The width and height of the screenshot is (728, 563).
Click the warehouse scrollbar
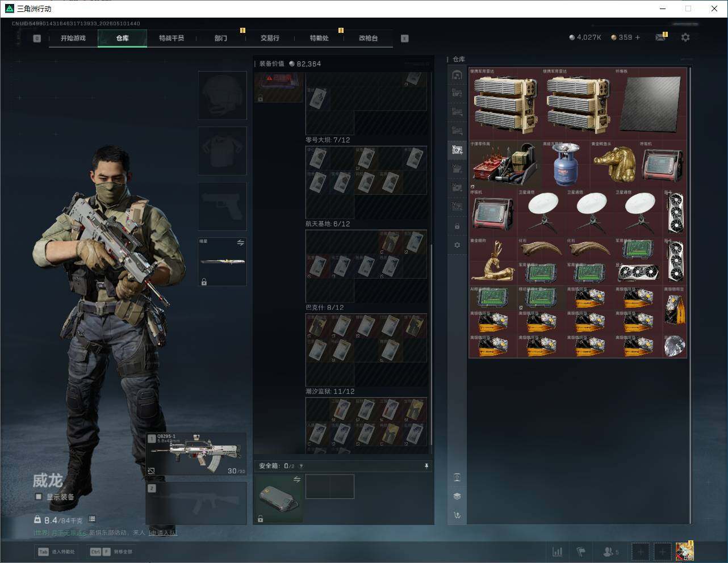pyautogui.click(x=691, y=295)
